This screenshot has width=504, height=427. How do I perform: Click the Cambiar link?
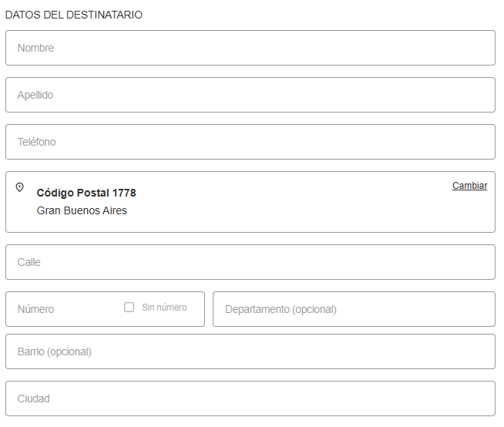click(x=469, y=186)
